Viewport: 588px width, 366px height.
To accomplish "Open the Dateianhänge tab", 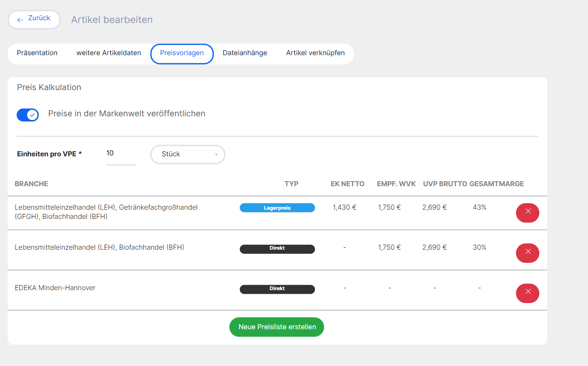I will [x=245, y=53].
